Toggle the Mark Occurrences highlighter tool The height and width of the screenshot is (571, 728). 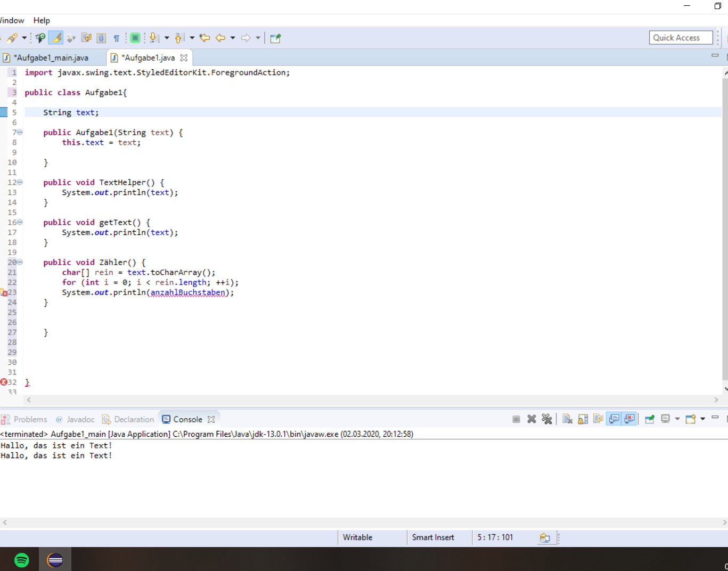tap(55, 37)
